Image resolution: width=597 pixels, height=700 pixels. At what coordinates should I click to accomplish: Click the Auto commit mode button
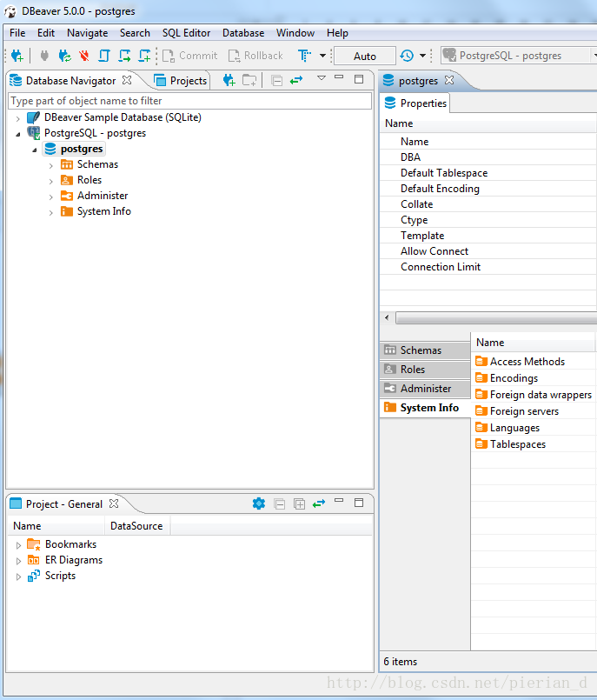click(365, 56)
